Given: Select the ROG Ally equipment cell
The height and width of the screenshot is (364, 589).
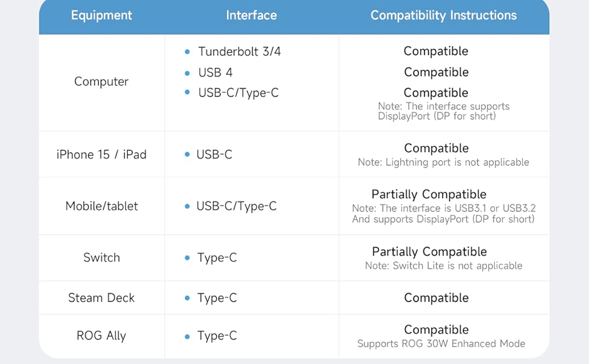Looking at the screenshot, I should [x=101, y=336].
